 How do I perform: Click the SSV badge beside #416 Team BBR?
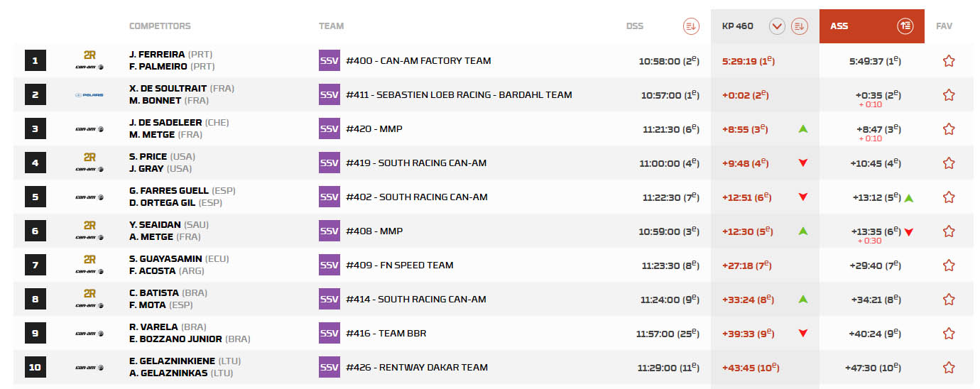click(x=330, y=334)
